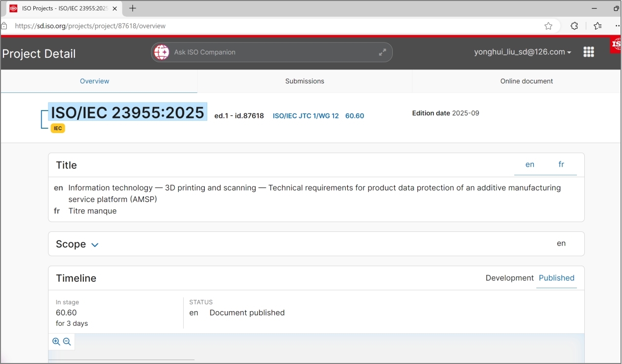Viewport: 622px width, 364px height.
Task: Click the timeline zoom out magnifier
Action: click(x=67, y=342)
